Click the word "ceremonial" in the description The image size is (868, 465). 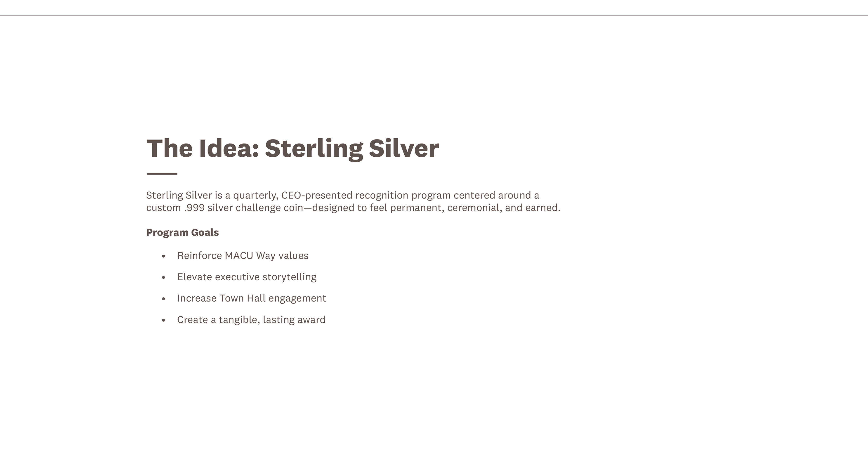[473, 208]
